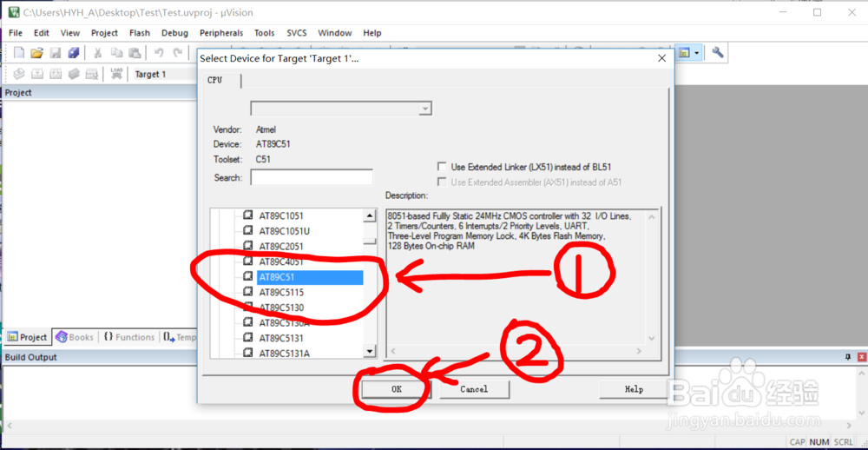Select AT89C5115 in the device list

pyautogui.click(x=281, y=292)
